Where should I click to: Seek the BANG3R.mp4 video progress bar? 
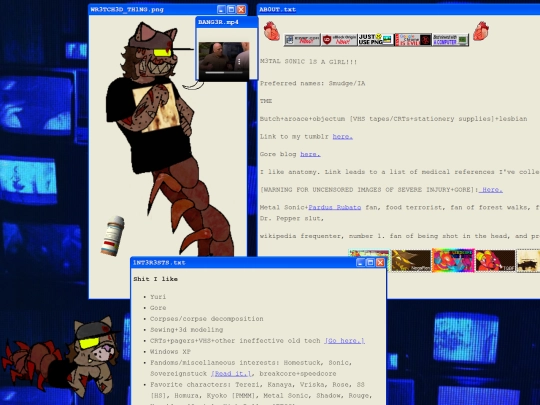pyautogui.click(x=224, y=73)
